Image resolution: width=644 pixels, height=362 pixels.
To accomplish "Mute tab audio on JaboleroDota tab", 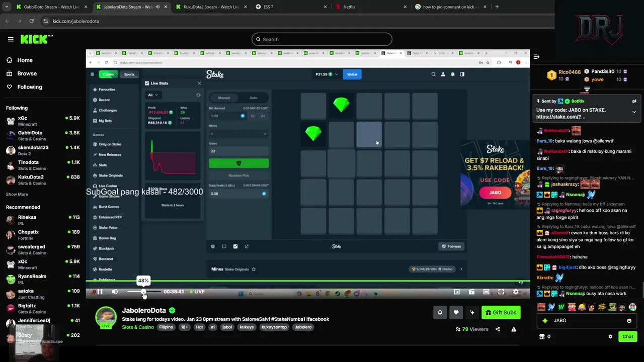I will pyautogui.click(x=157, y=7).
